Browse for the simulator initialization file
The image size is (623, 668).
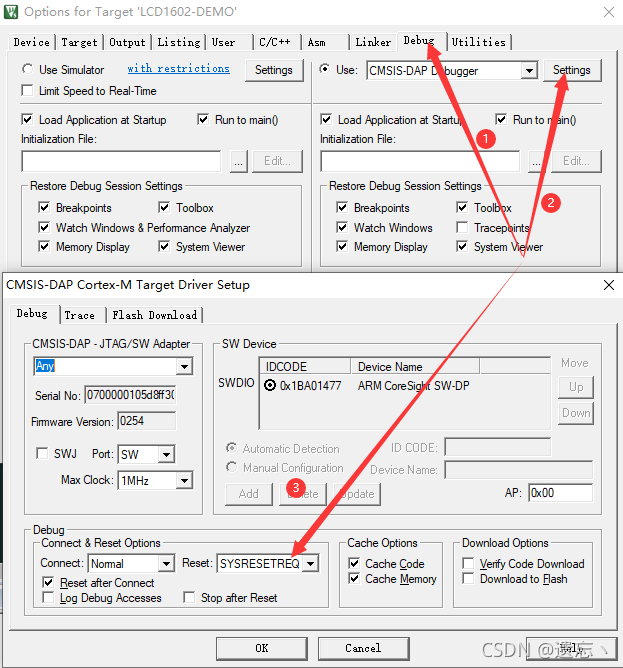(239, 161)
